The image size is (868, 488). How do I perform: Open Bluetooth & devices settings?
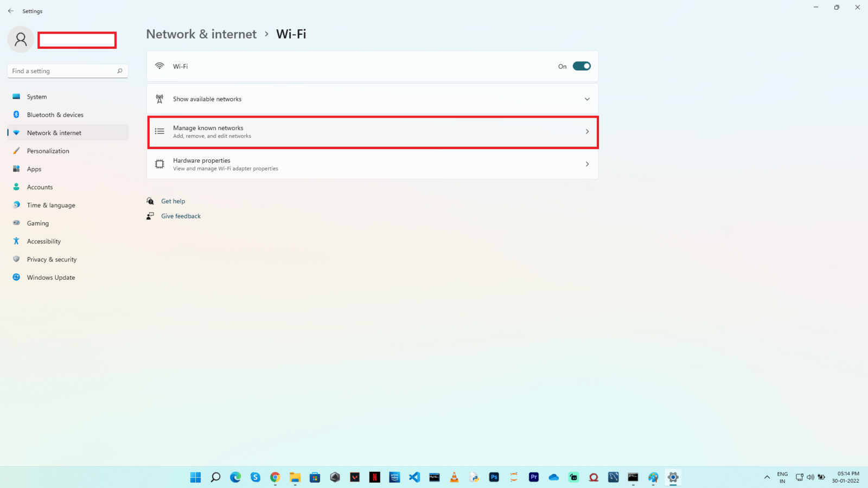[x=16, y=114]
